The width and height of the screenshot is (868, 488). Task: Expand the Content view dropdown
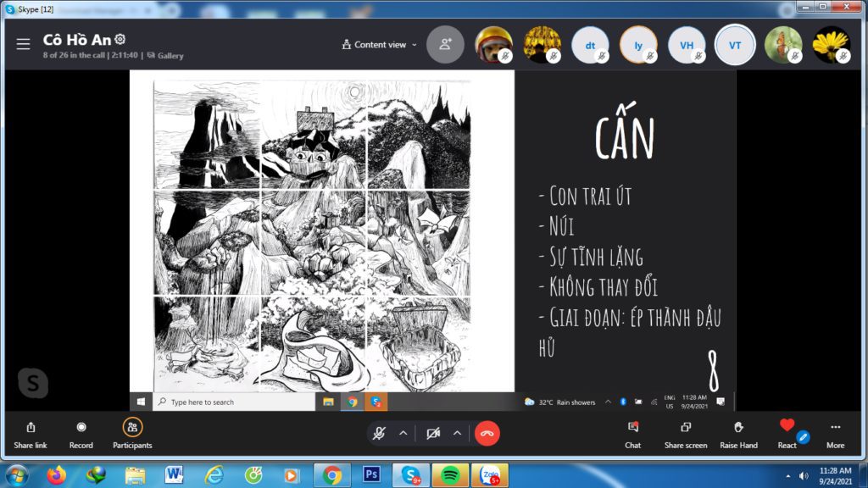(379, 45)
